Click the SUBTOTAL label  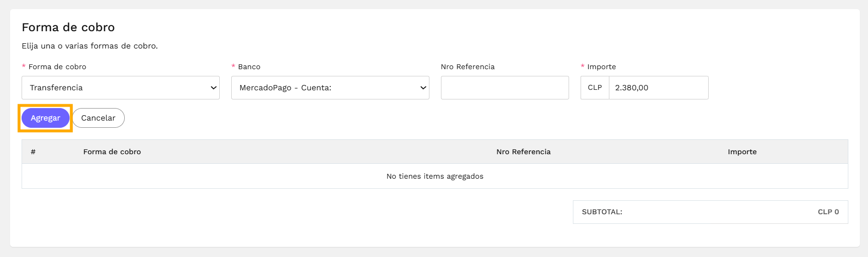pos(602,212)
